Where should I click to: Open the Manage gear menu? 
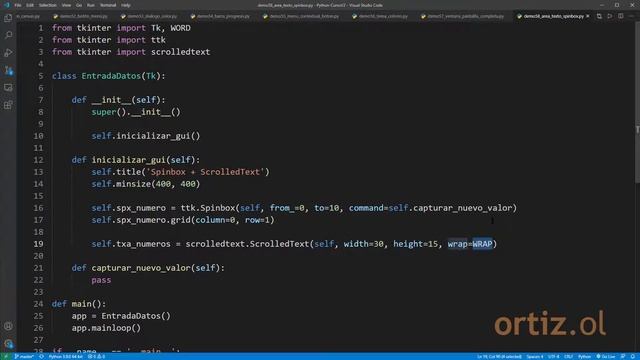[8, 344]
